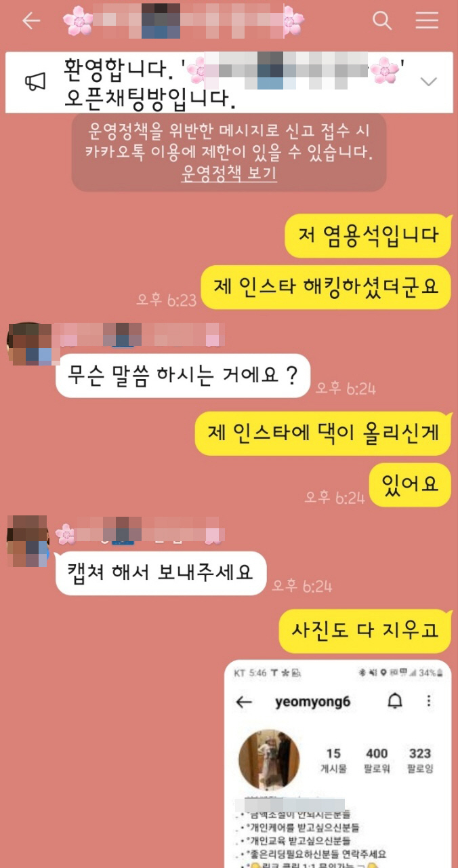Open the welcome notice banner text
The width and height of the screenshot is (458, 868).
(234, 82)
